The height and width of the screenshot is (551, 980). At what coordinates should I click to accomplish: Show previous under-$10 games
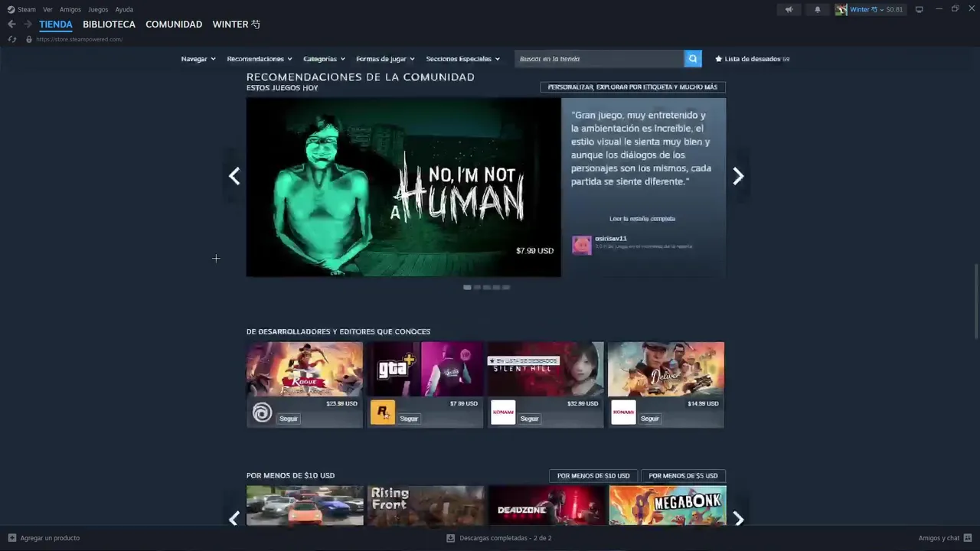(x=234, y=518)
